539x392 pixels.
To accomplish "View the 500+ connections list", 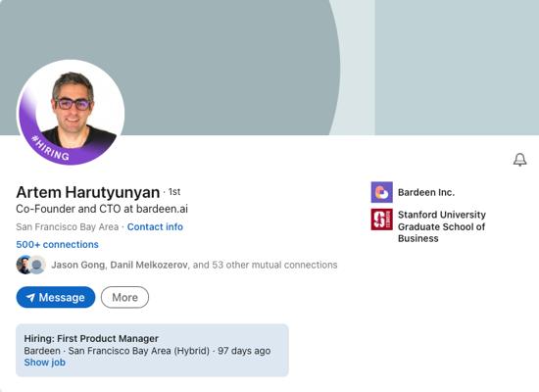I will (58, 244).
